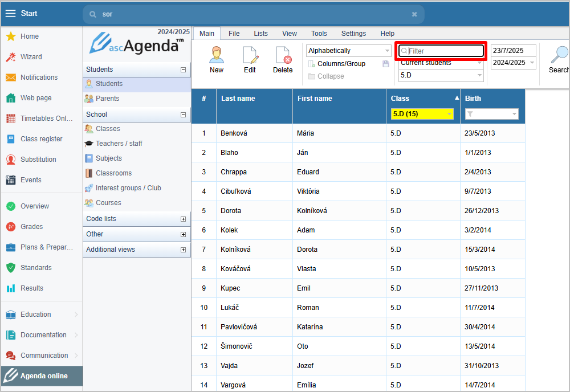The width and height of the screenshot is (570, 392).
Task: Open the Lists tab
Action: click(x=260, y=34)
